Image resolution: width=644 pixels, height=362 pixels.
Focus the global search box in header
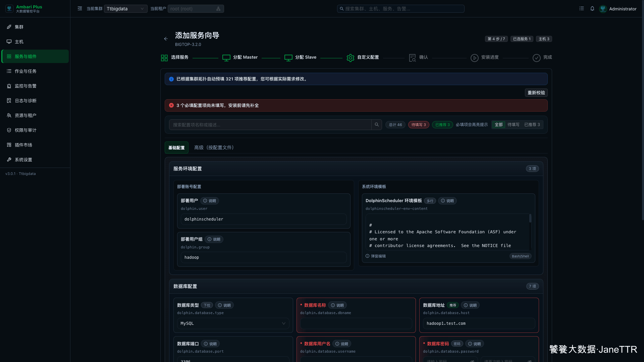click(400, 9)
